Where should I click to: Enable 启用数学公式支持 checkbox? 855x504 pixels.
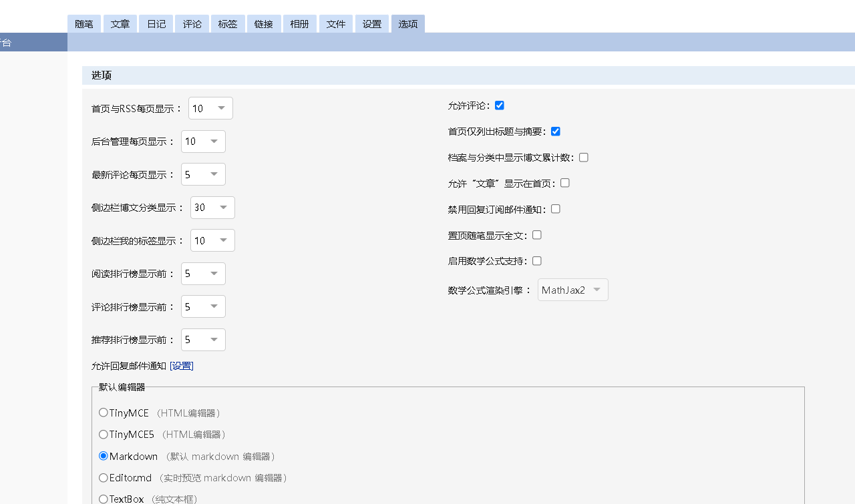click(537, 261)
